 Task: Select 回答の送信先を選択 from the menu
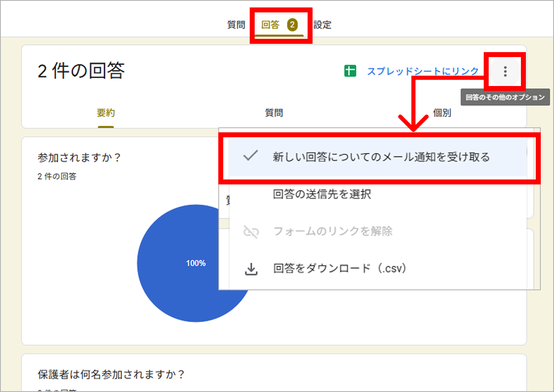point(322,194)
